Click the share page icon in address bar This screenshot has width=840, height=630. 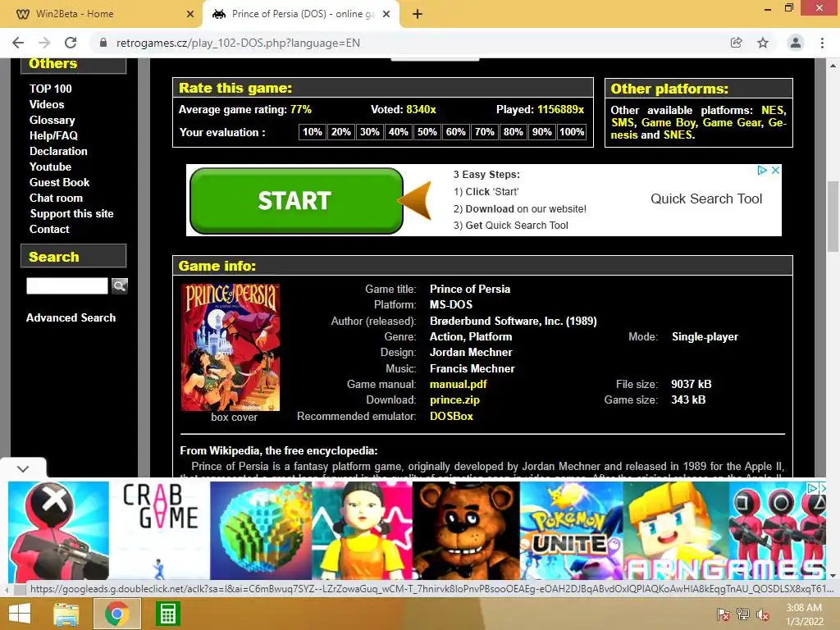pyautogui.click(x=737, y=43)
